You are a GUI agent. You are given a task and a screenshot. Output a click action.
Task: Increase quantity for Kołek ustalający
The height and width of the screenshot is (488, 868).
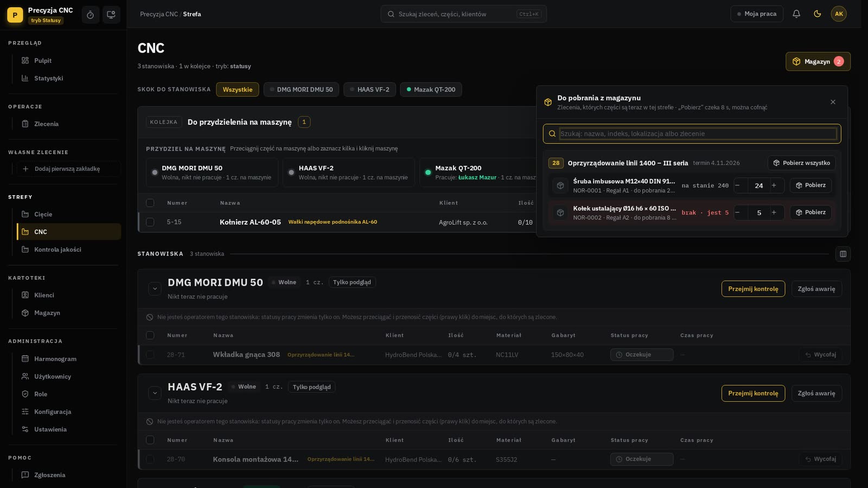click(774, 213)
